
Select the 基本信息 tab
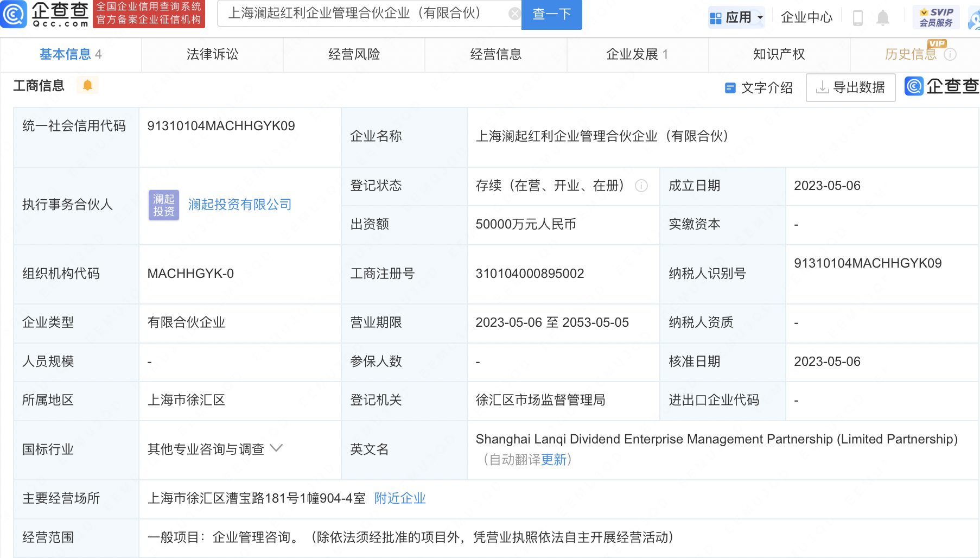click(71, 54)
